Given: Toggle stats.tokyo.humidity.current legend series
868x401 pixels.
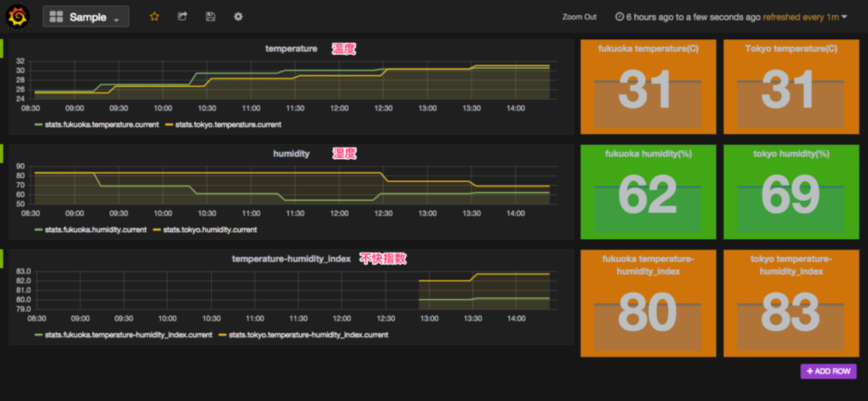Looking at the screenshot, I should (210, 229).
